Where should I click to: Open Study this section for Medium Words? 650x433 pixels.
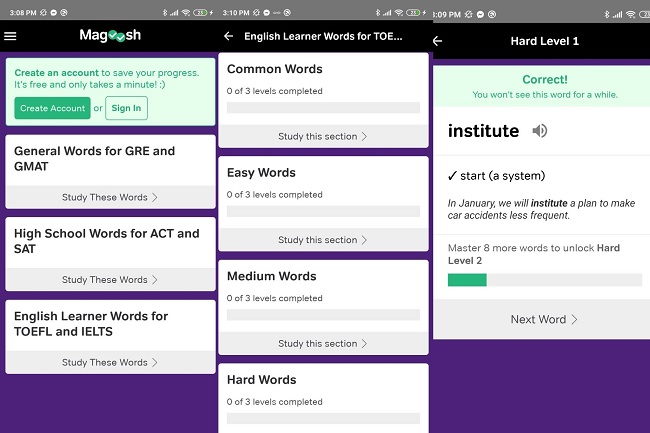pos(323,343)
